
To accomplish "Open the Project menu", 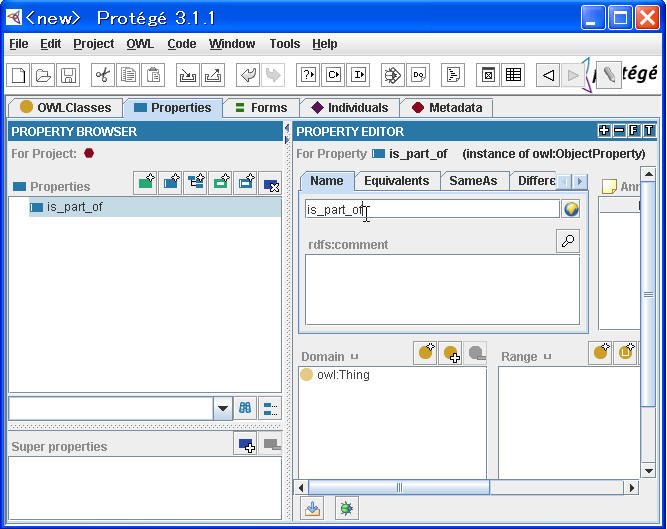I will 94,44.
